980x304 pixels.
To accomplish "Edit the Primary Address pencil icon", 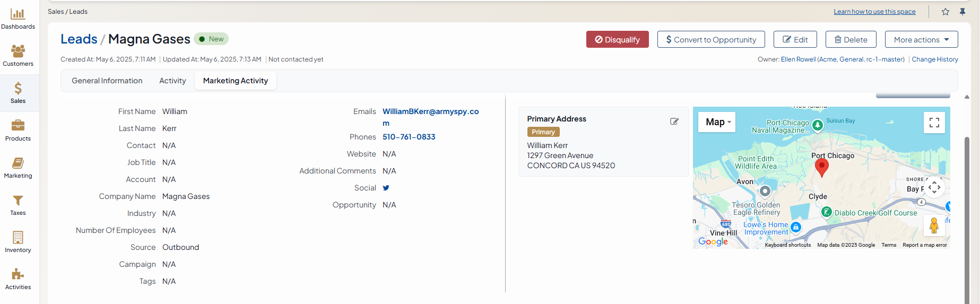I will pos(674,121).
